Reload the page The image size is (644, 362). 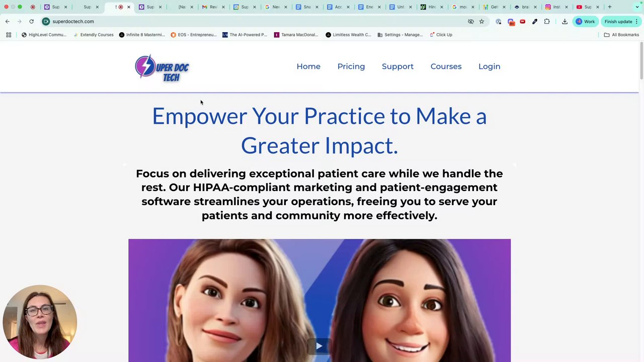point(31,22)
